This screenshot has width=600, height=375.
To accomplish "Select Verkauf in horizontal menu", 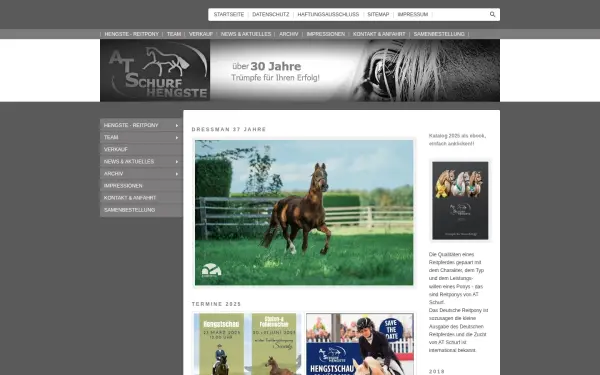I will coord(201,34).
